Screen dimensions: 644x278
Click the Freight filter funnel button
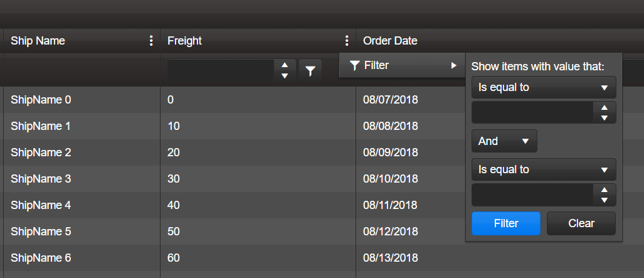pos(310,71)
